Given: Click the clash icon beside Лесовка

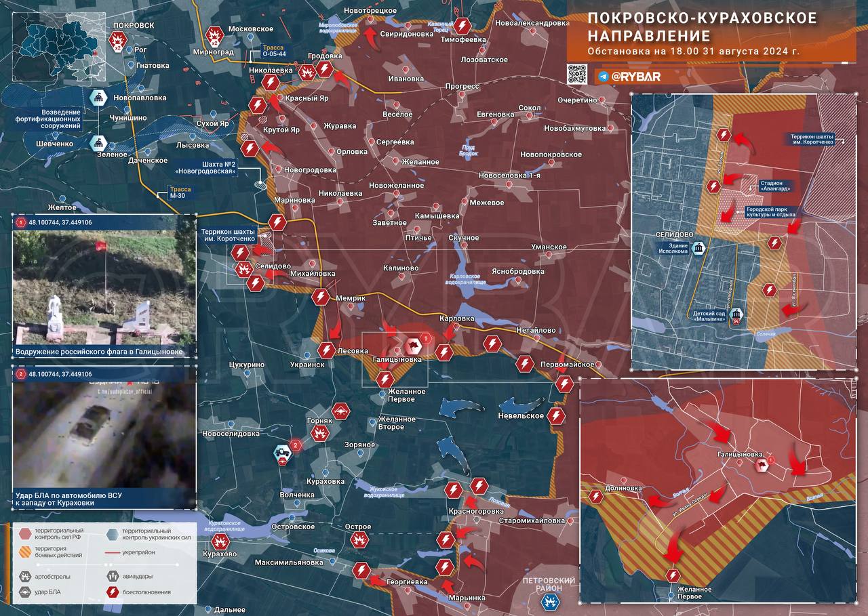Looking at the screenshot, I should coord(327,350).
